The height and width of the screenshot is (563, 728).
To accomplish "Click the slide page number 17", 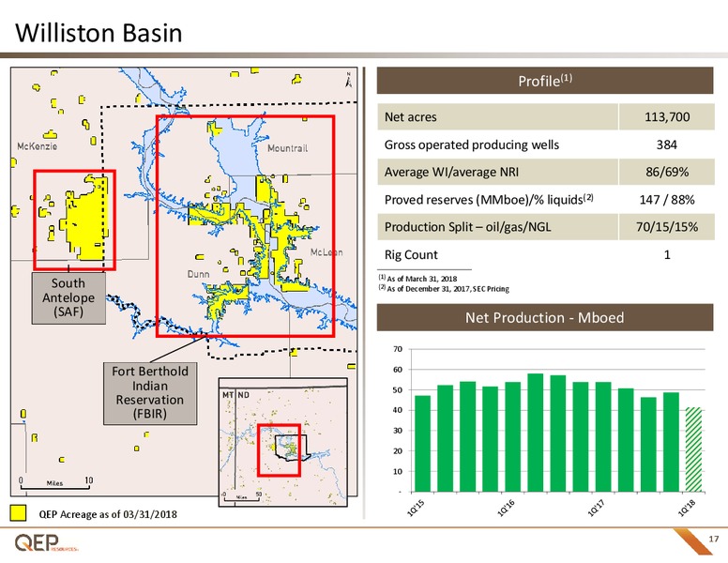I will (714, 539).
